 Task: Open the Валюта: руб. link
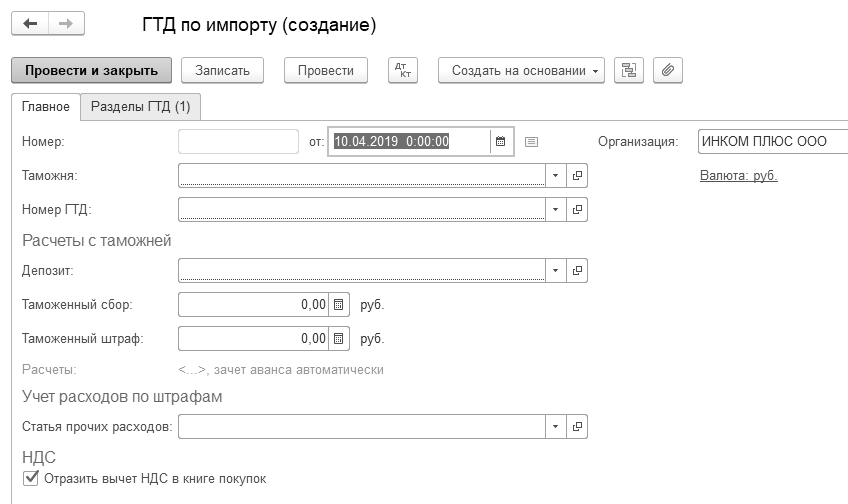tap(738, 176)
